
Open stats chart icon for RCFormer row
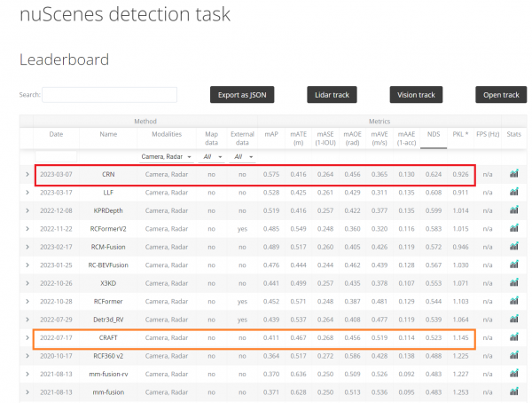click(x=514, y=301)
